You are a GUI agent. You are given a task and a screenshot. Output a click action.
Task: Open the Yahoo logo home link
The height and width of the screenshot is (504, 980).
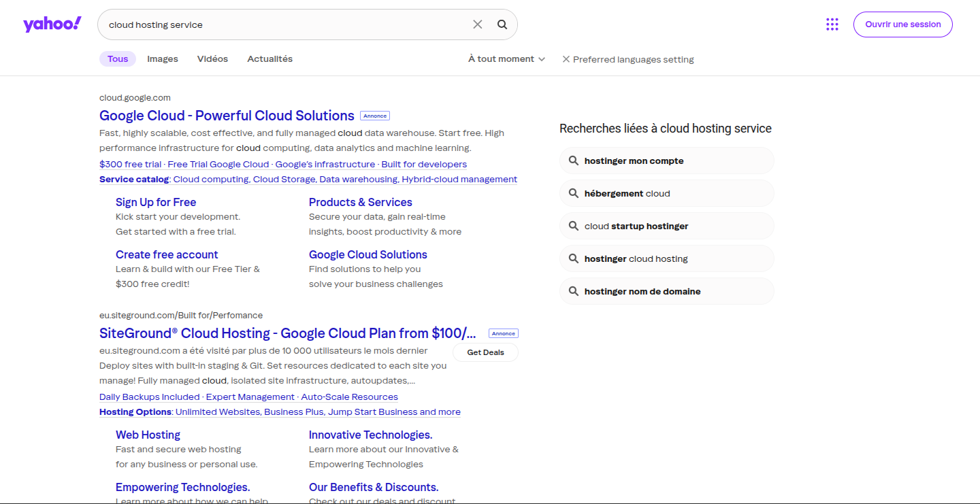(52, 24)
